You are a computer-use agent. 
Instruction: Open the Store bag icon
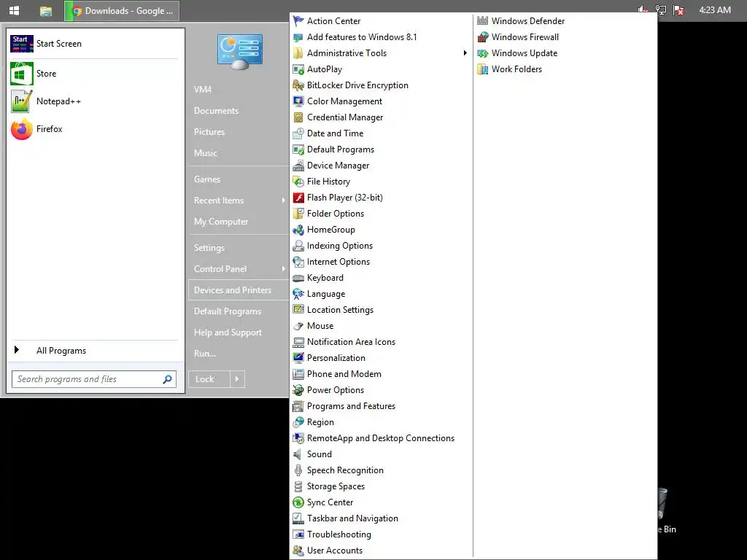pos(21,74)
